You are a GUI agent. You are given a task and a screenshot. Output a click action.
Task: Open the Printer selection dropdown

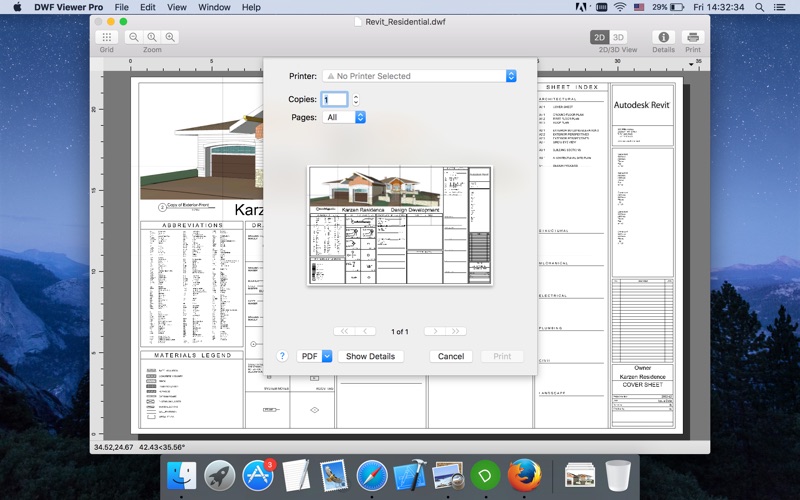click(x=419, y=76)
